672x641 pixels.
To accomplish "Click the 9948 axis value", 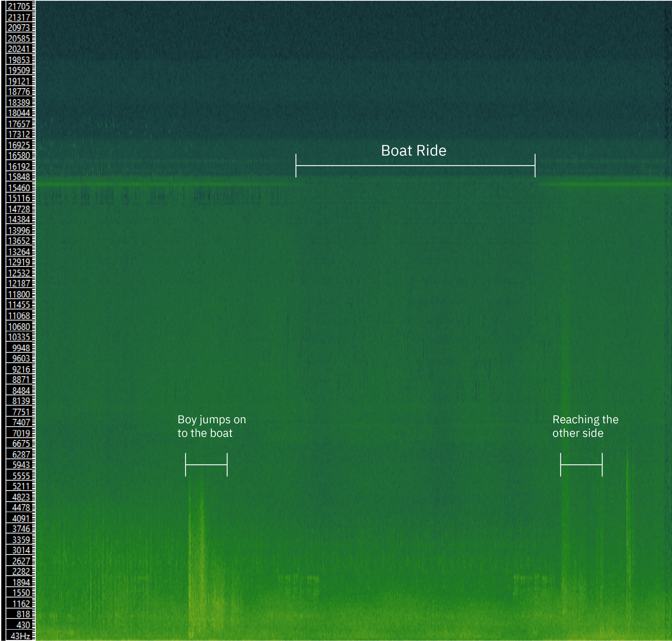I will (x=21, y=348).
